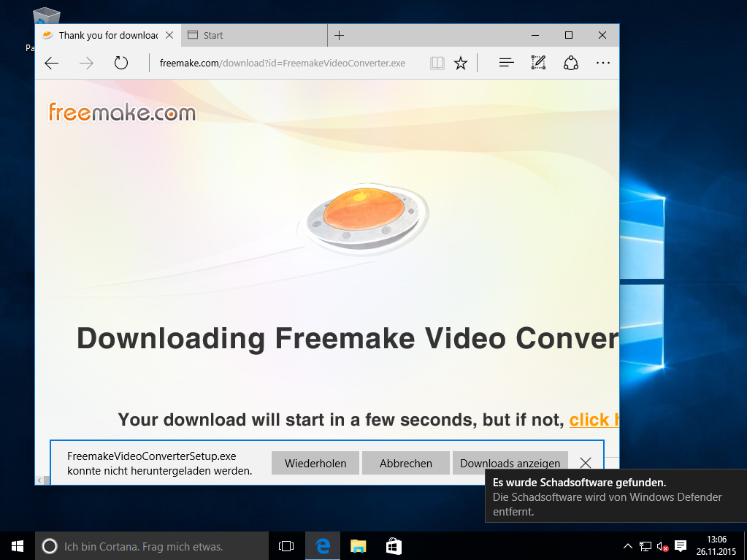Dismiss the download notification bar

pyautogui.click(x=586, y=462)
